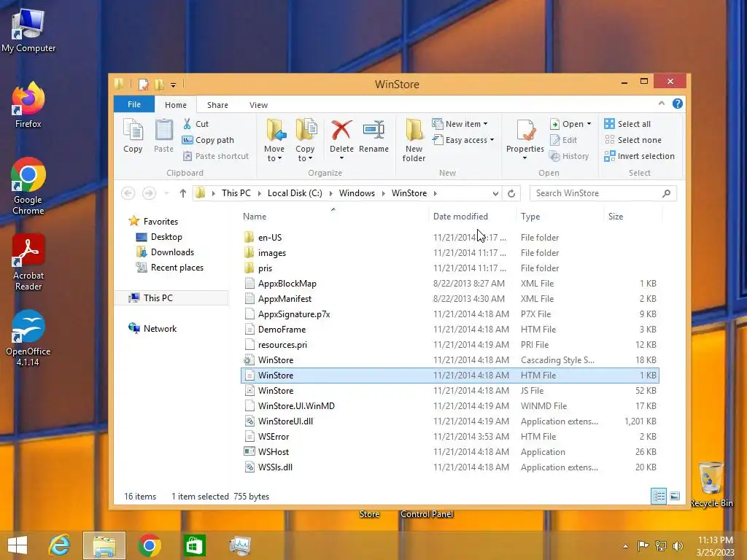Select the AppxBlockMap file
The height and width of the screenshot is (560, 747).
(287, 284)
